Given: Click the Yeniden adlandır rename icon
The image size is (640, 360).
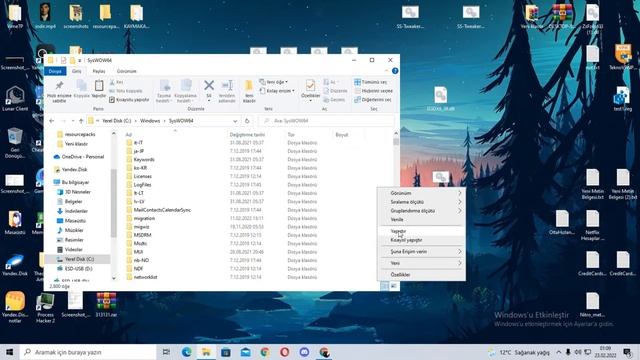Looking at the screenshot, I should (227, 91).
